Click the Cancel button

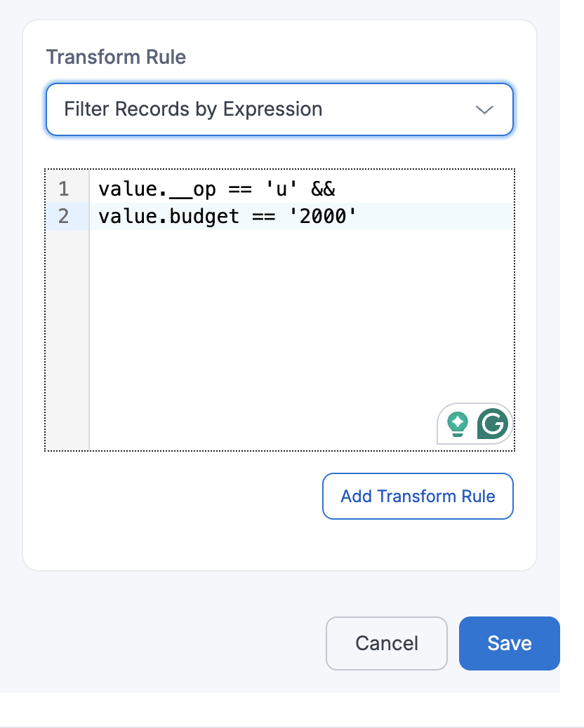[386, 643]
